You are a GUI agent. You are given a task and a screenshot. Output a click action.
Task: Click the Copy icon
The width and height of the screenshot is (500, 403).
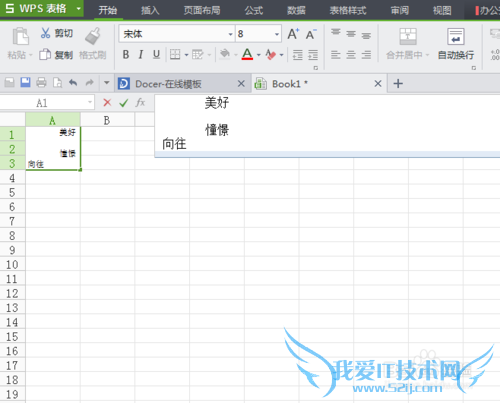coord(45,54)
